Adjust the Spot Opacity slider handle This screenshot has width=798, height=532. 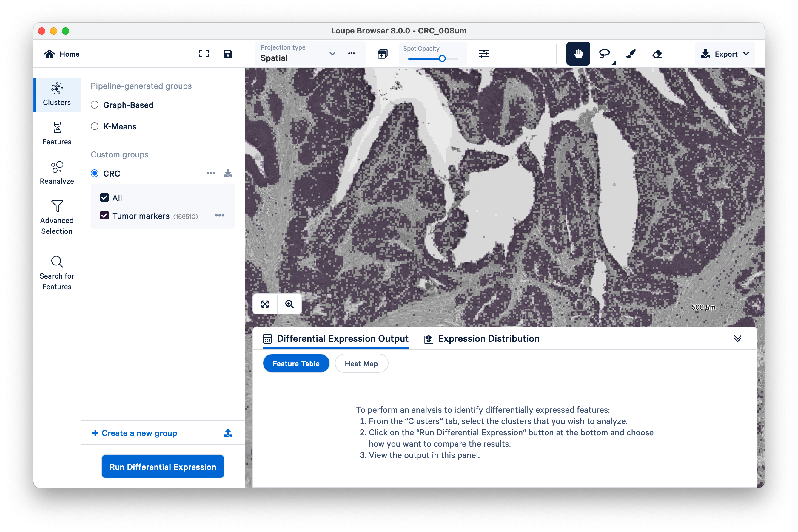coord(442,59)
